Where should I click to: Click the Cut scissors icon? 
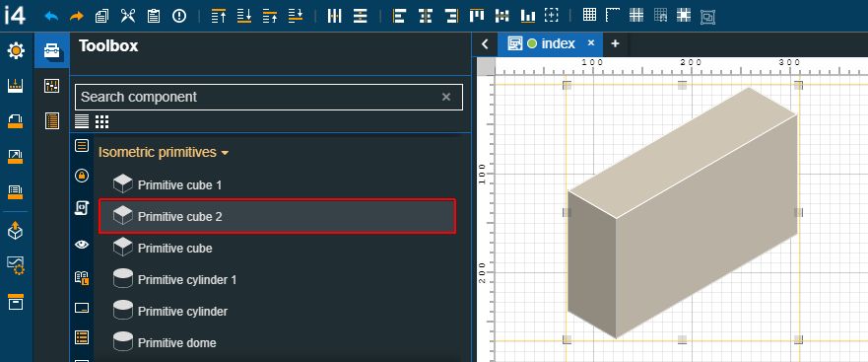tap(128, 16)
